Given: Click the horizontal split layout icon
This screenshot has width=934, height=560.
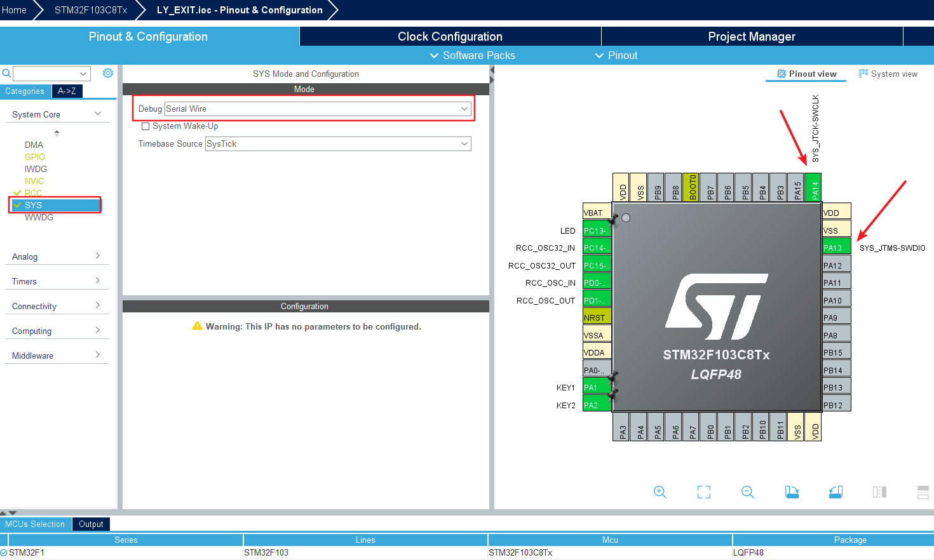Looking at the screenshot, I should pyautogui.click(x=923, y=492).
